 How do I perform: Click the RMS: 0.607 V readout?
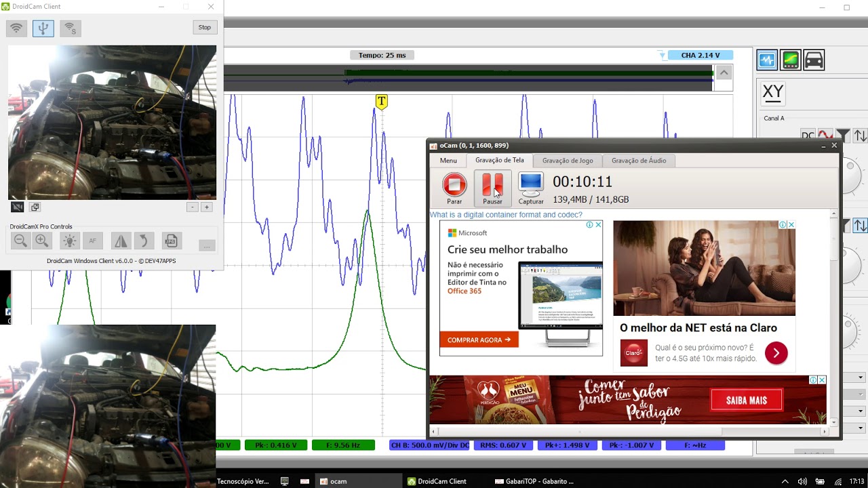click(x=503, y=445)
